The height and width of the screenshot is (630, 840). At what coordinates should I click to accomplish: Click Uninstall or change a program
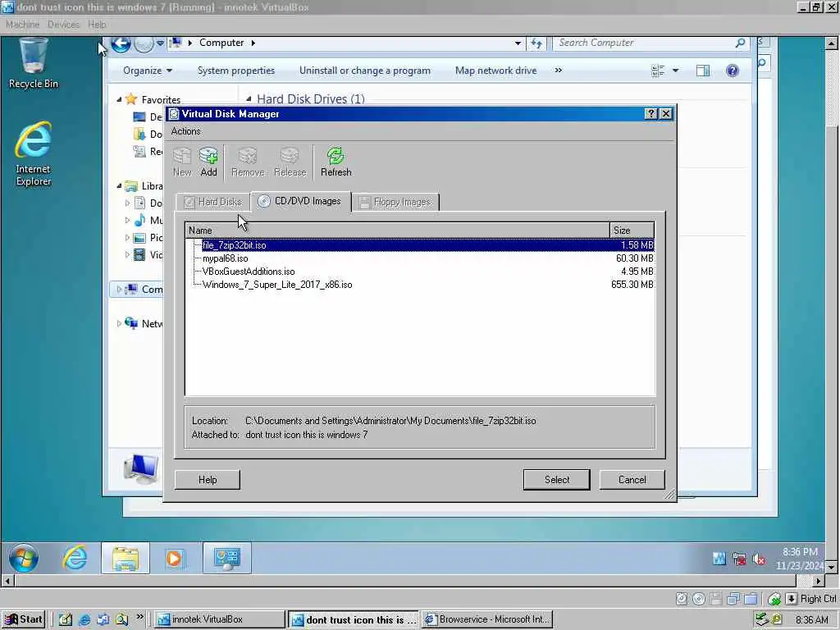click(x=365, y=71)
